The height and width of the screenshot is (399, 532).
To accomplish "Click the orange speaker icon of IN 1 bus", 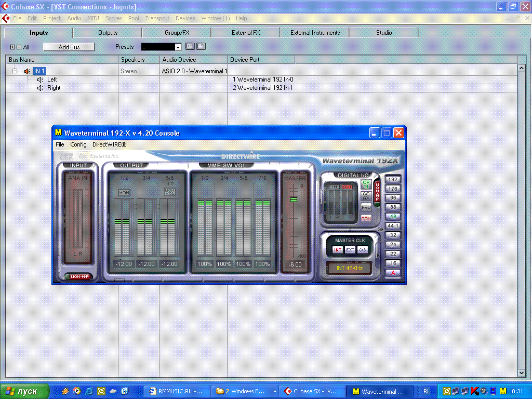I will [x=27, y=71].
